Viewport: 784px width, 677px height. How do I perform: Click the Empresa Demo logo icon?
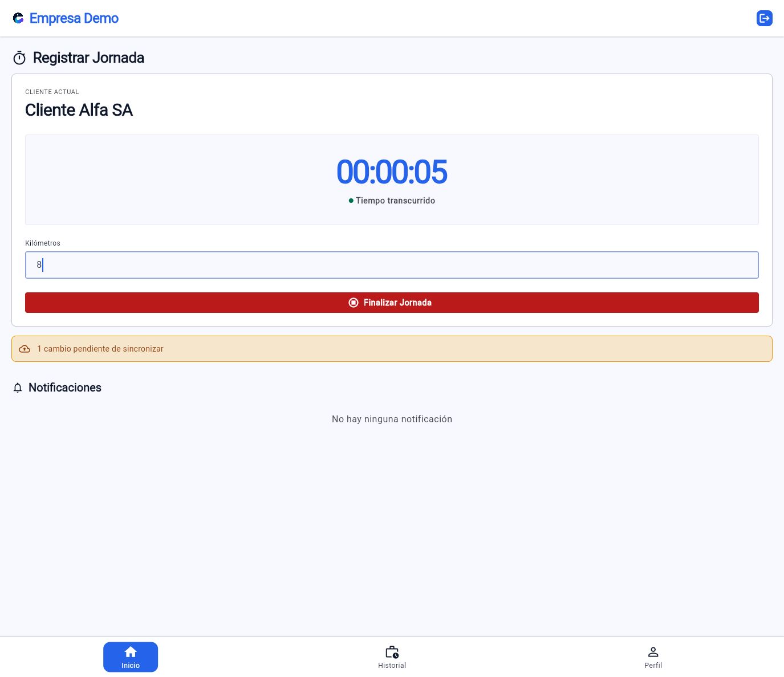click(18, 18)
